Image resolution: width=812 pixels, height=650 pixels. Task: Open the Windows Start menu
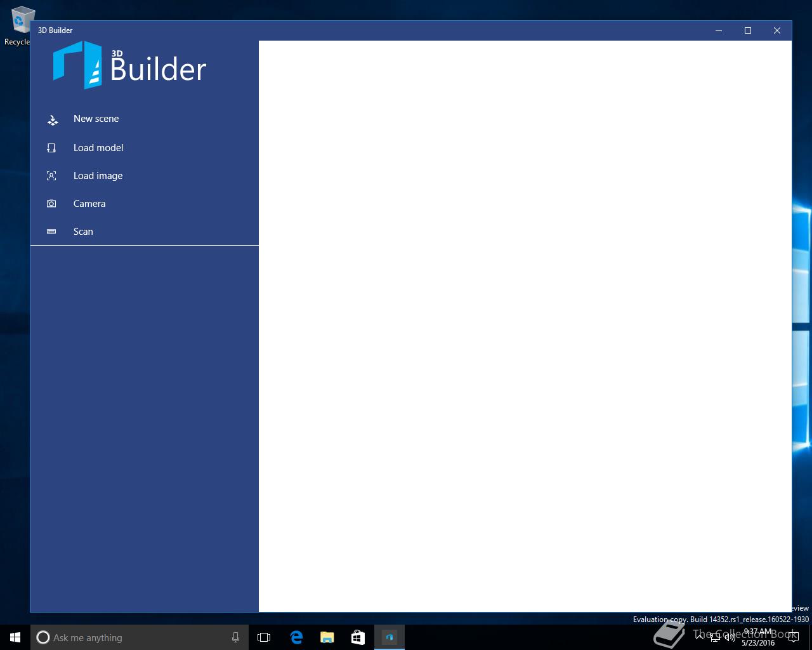point(15,637)
